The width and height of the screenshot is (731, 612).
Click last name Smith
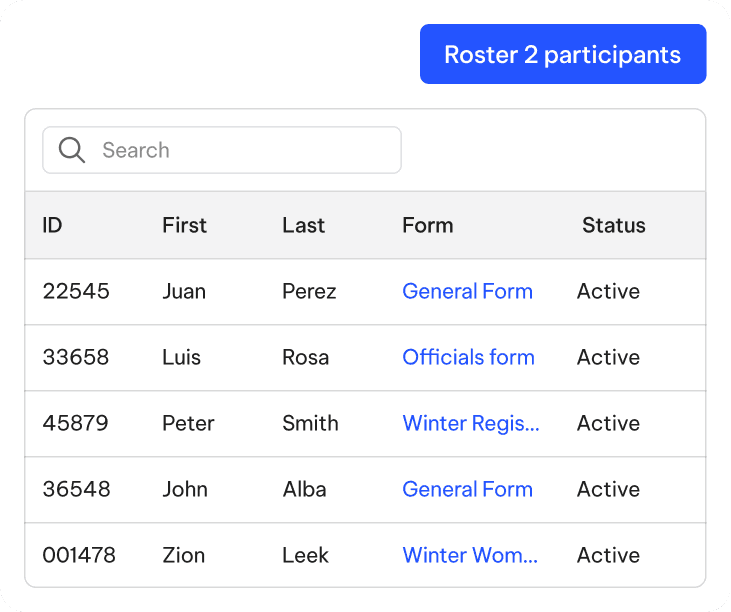click(310, 423)
